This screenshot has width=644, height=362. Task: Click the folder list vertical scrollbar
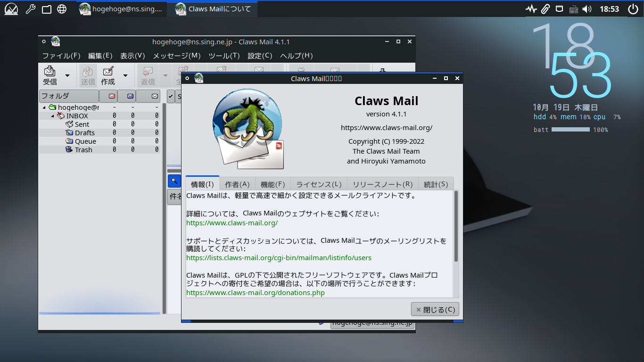pos(164,208)
